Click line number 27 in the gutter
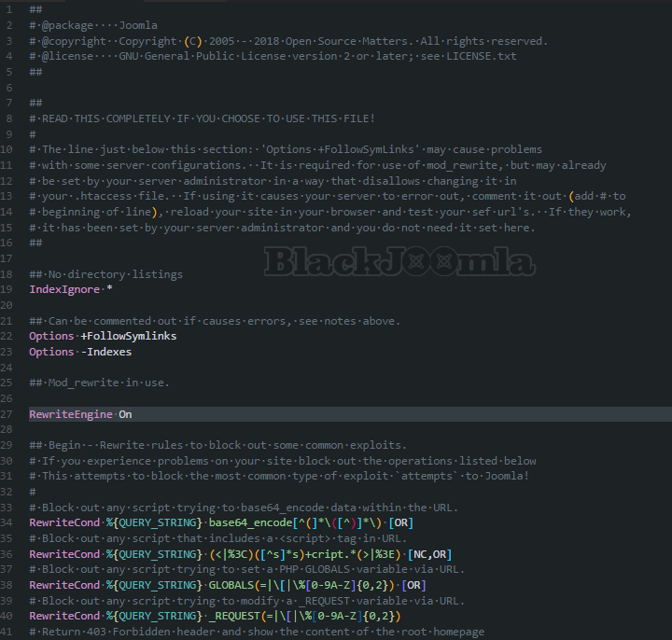This screenshot has height=640, width=672. pyautogui.click(x=8, y=414)
